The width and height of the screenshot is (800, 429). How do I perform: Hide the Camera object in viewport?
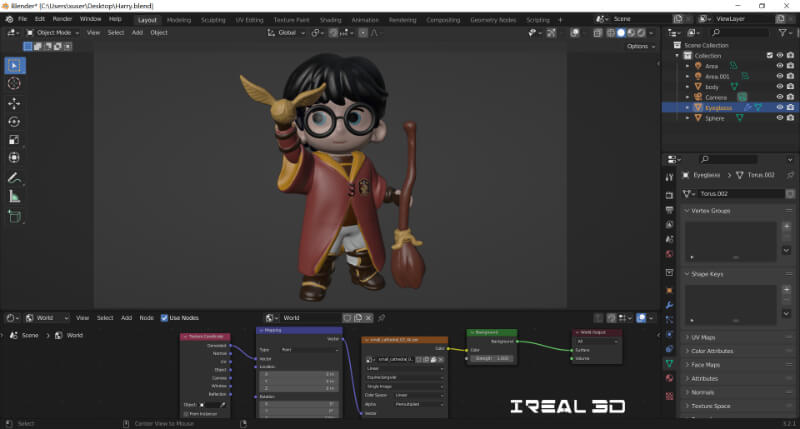click(780, 97)
